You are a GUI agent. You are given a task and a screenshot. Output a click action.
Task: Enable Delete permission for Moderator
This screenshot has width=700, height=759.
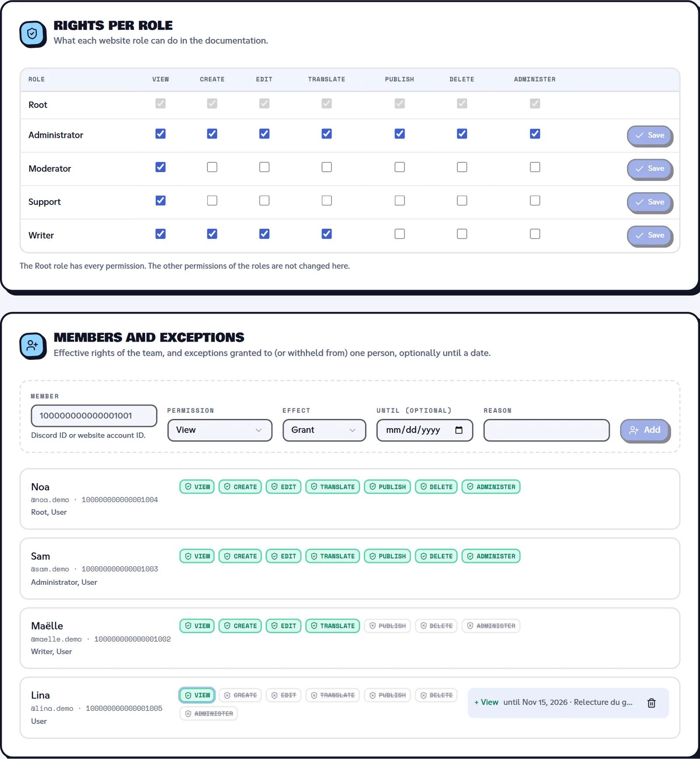tap(462, 167)
